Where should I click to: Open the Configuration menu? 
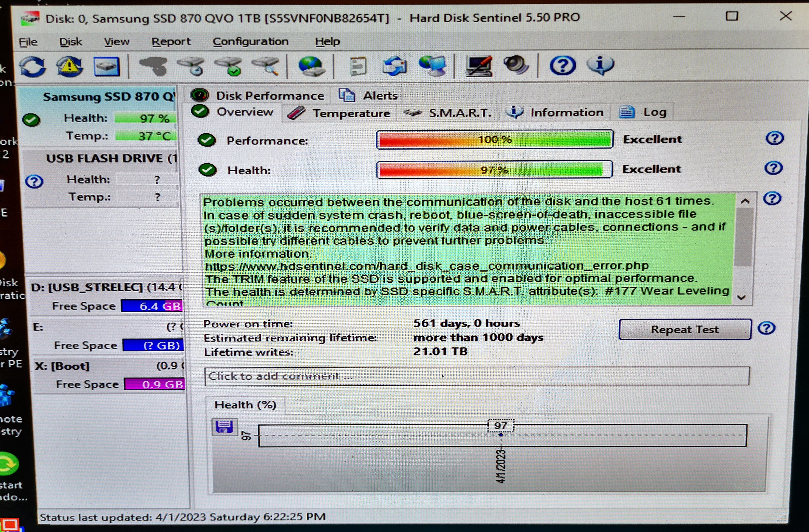pyautogui.click(x=251, y=41)
